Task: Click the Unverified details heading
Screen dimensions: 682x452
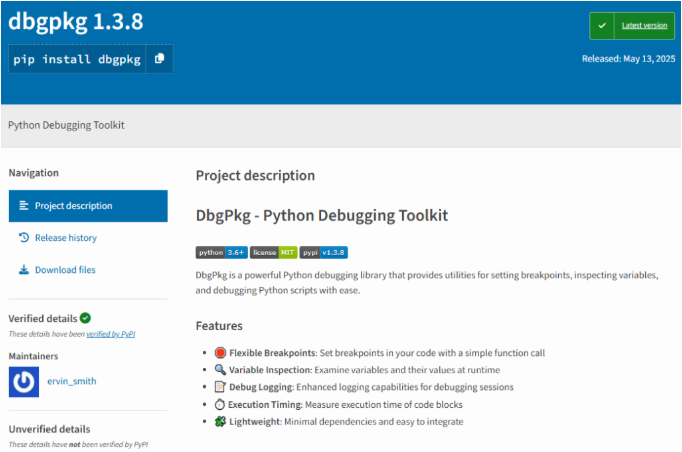Action: pyautogui.click(x=50, y=429)
